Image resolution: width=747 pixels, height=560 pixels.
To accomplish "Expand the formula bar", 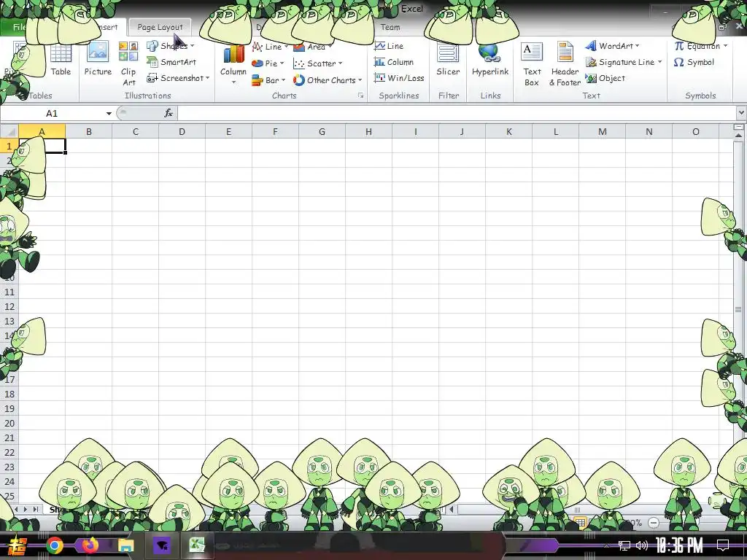I will [x=741, y=113].
